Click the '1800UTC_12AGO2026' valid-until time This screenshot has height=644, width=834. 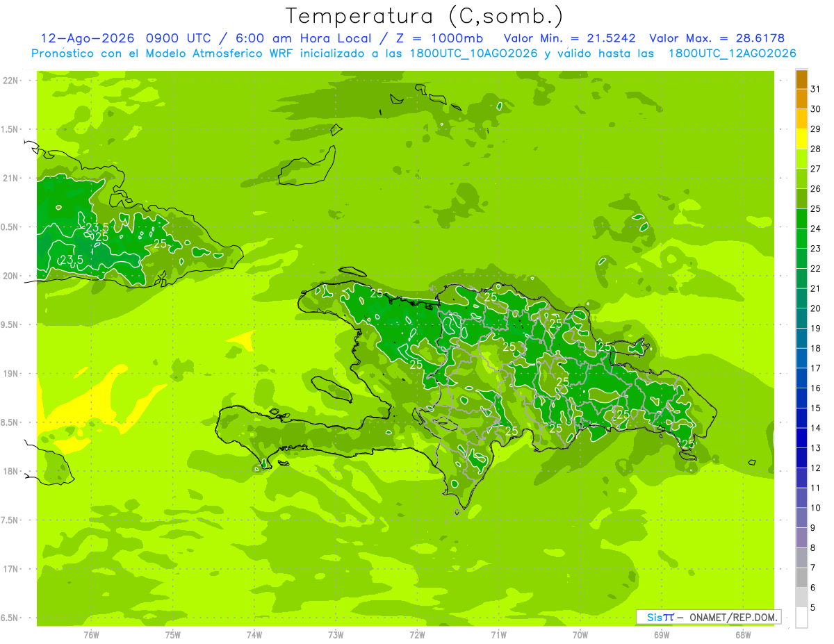click(732, 53)
